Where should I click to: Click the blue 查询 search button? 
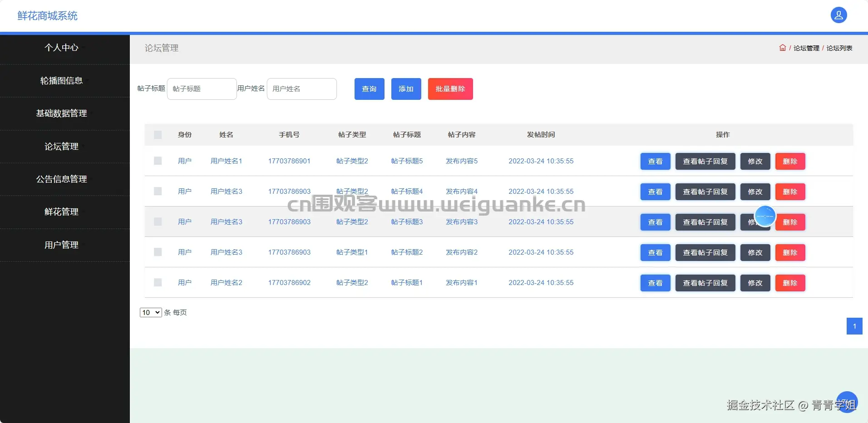coord(370,89)
